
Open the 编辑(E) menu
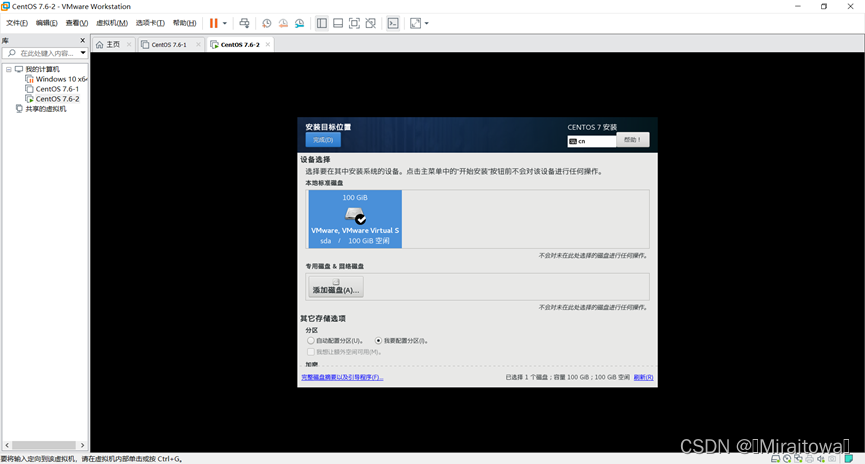pos(46,23)
